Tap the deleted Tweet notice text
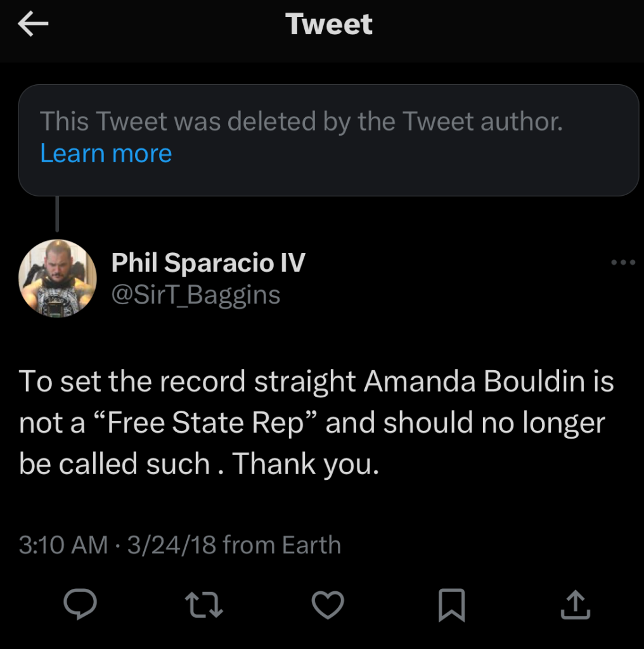Viewport: 644px width, 649px height. [301, 120]
